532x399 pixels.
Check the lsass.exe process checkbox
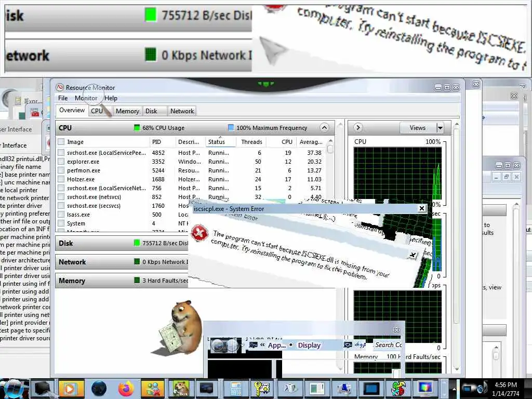(x=61, y=215)
